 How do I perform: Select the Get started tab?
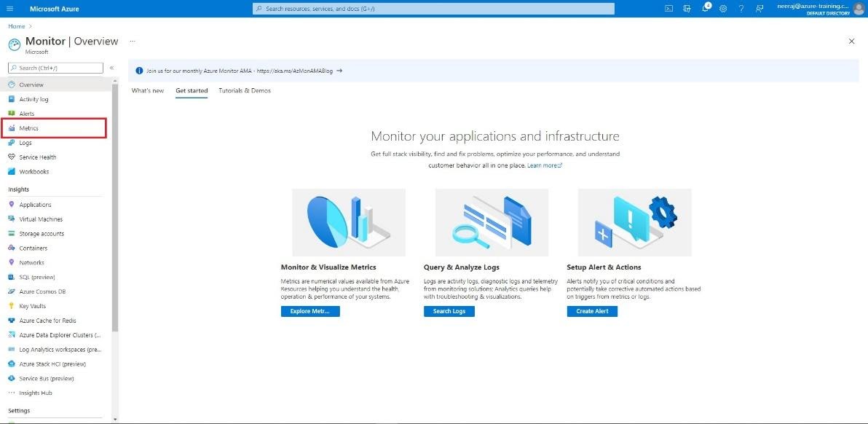(x=192, y=91)
